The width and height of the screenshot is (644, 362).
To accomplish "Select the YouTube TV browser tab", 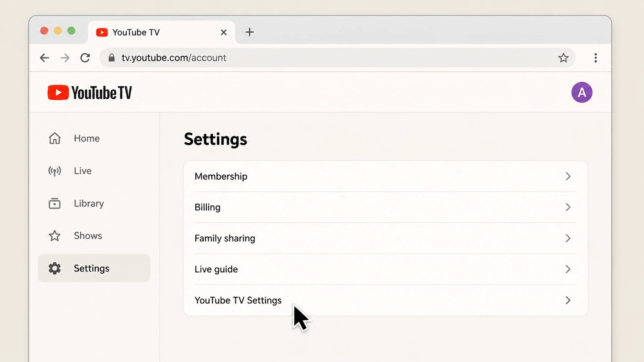I will 161,32.
